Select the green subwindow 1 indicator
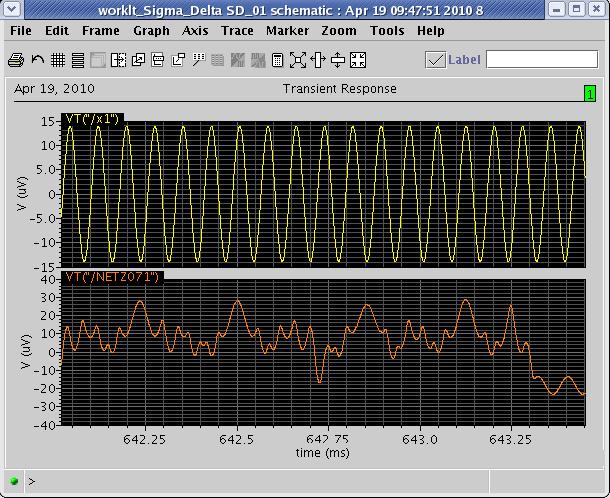610x498 pixels. [590, 94]
